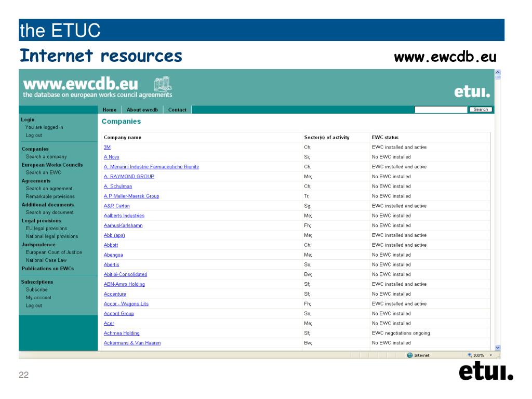Viewport: 532px width, 399px height.
Task: Open Search an agreement link
Action: pyautogui.click(x=49, y=188)
